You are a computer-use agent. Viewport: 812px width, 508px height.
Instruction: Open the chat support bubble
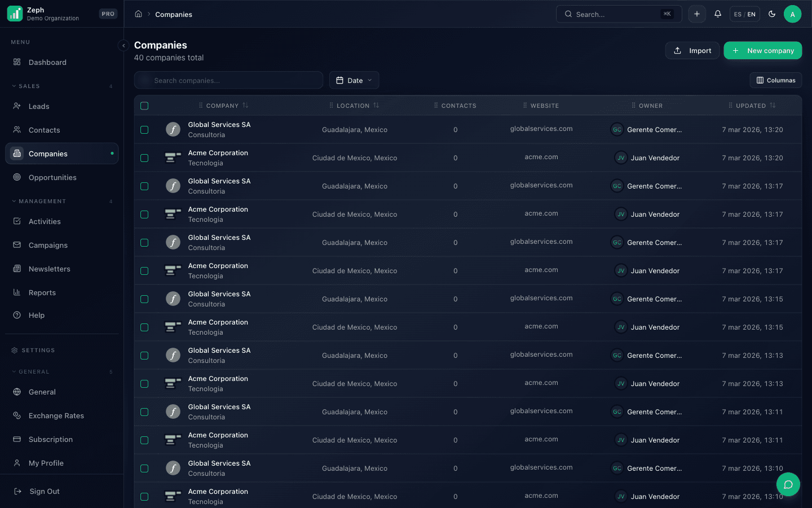[x=788, y=484]
